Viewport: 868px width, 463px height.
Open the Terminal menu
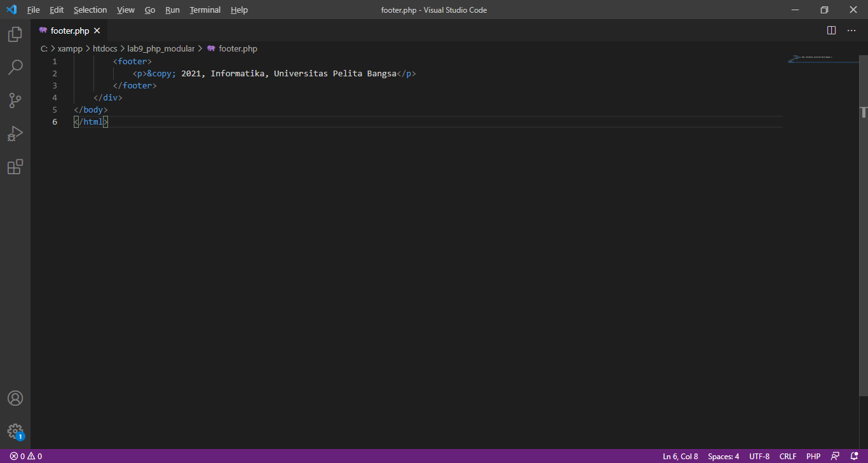click(x=205, y=10)
